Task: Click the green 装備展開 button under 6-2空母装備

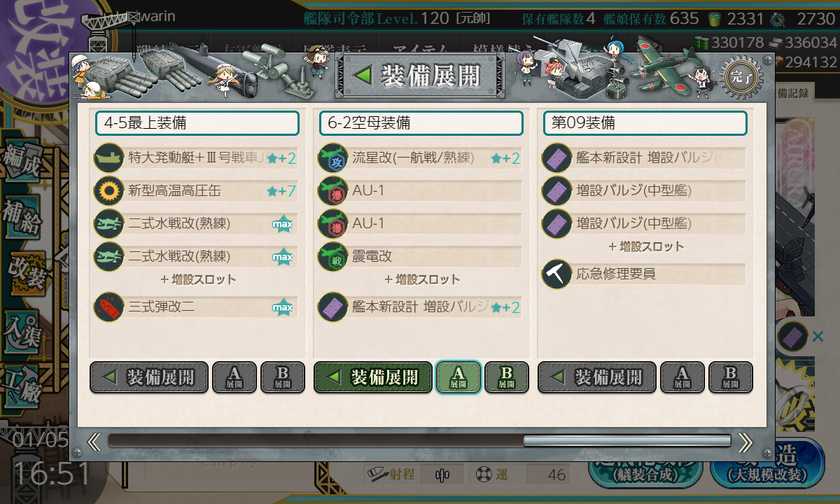Action: pyautogui.click(x=373, y=377)
